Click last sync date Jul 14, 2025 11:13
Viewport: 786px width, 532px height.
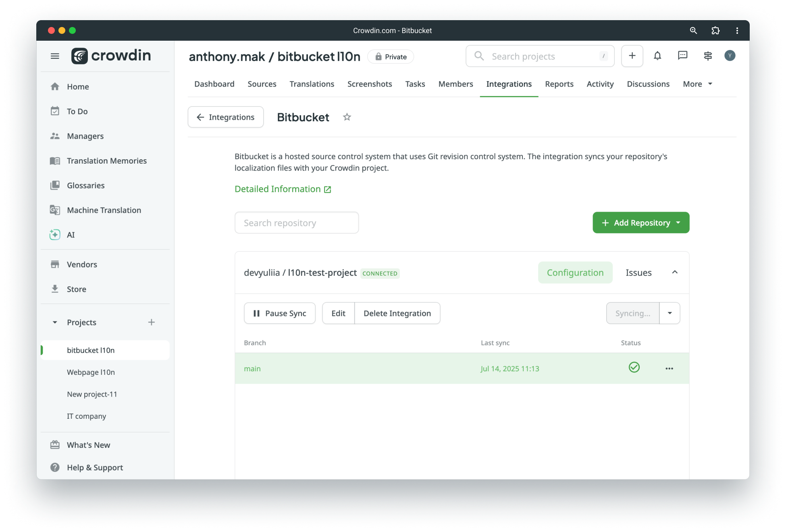(510, 368)
